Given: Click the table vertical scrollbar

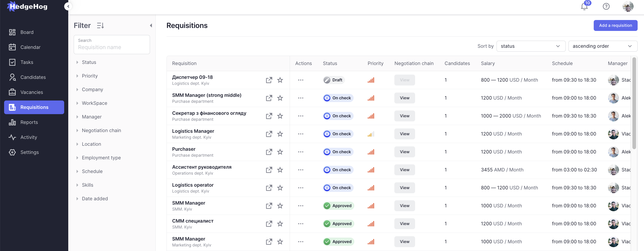Looking at the screenshot, I should point(634,103).
